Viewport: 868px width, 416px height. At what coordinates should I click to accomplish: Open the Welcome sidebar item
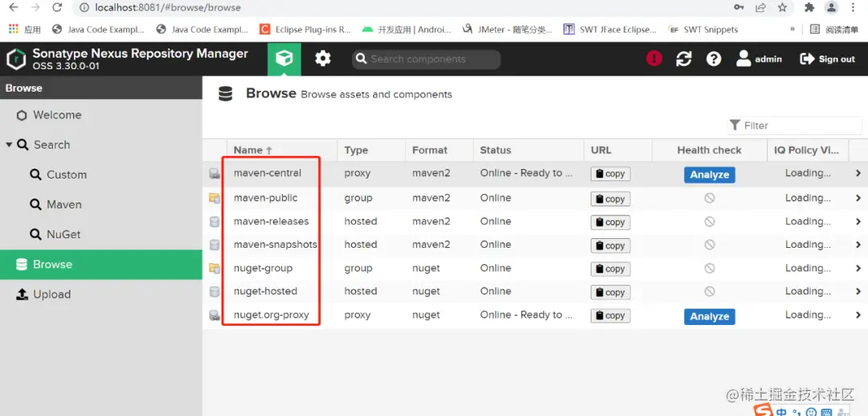coord(100,115)
